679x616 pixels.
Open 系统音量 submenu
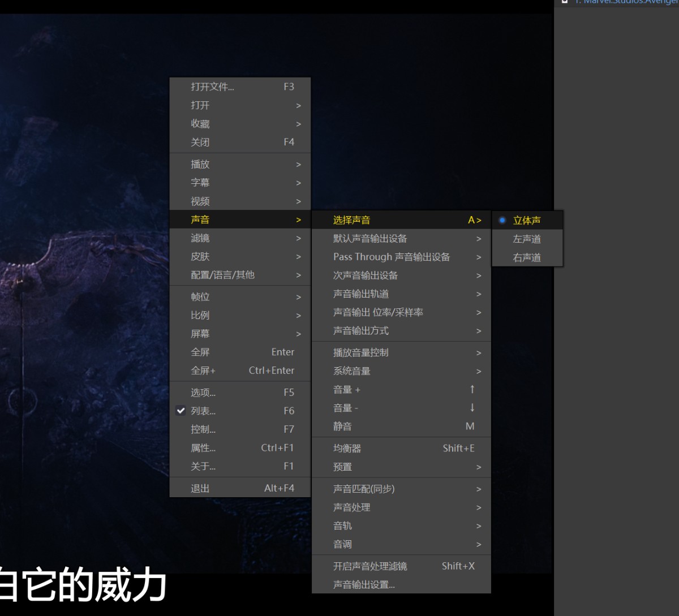[401, 371]
